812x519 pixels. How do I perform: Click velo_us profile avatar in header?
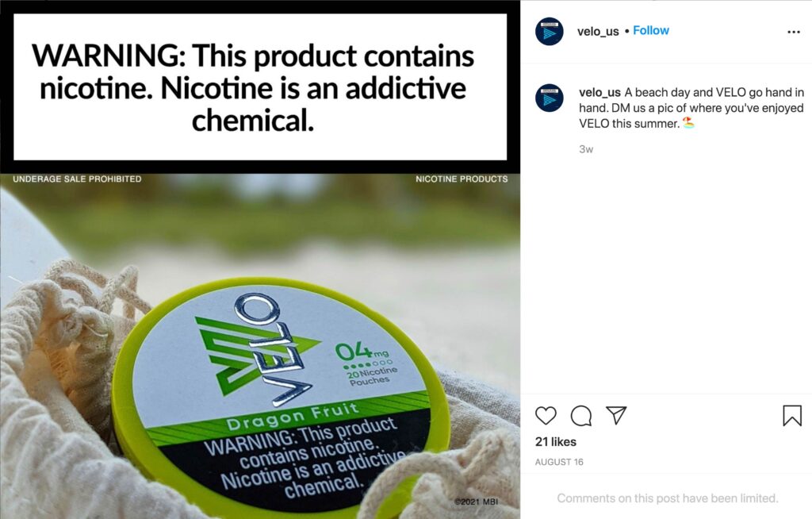(549, 32)
